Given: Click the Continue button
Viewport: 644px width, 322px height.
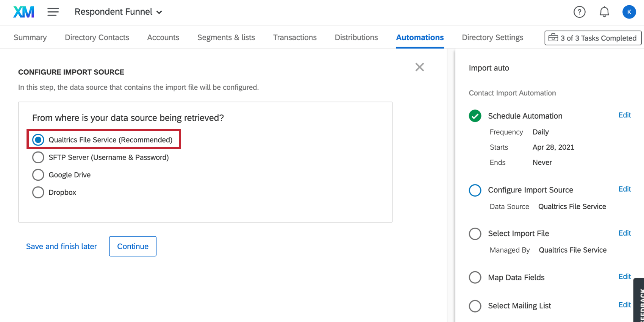Looking at the screenshot, I should tap(133, 246).
